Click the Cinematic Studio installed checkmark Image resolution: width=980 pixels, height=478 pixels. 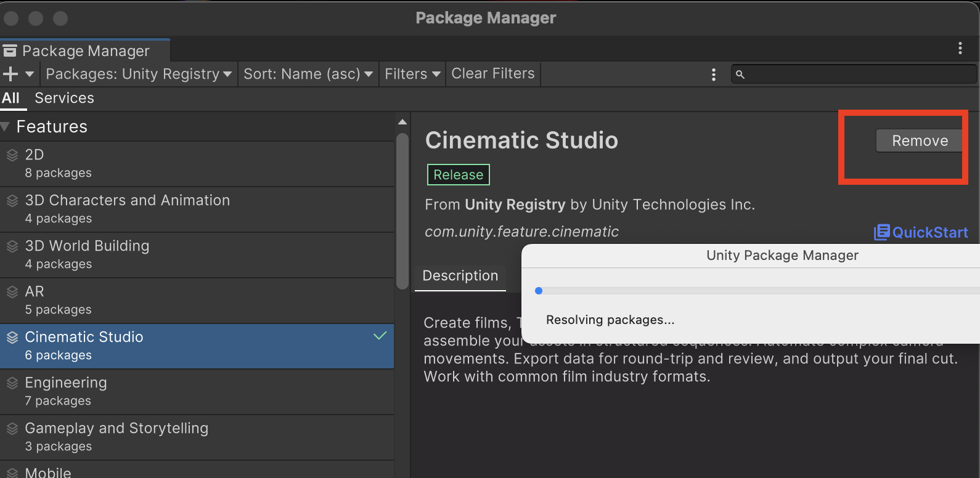(380, 336)
